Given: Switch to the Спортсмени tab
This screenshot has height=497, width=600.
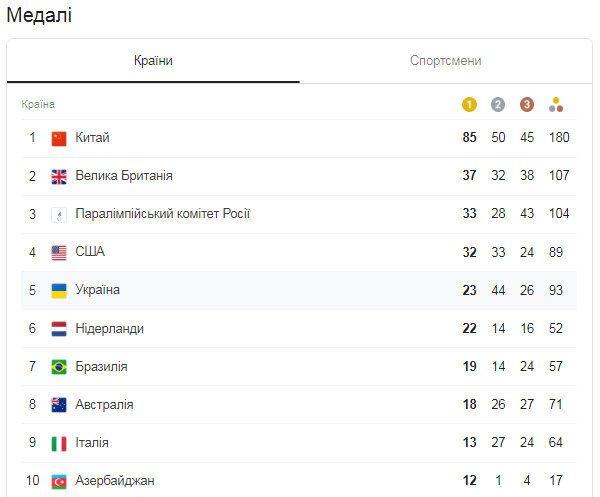Looking at the screenshot, I should coord(446,61).
